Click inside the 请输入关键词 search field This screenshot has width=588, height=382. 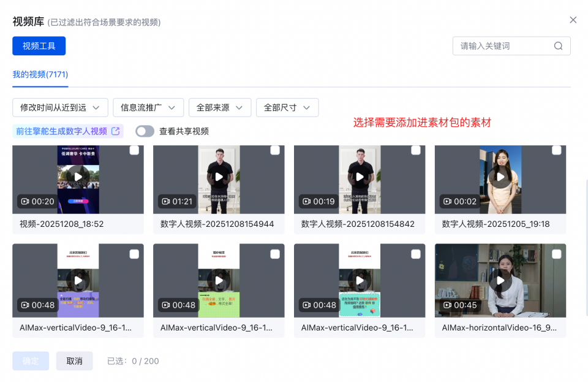[x=502, y=45]
